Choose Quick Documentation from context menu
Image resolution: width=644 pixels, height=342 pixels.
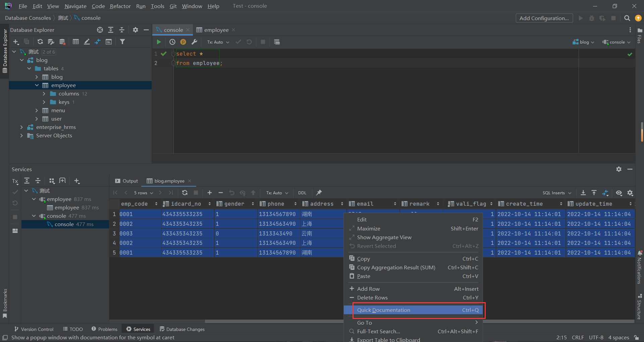click(x=413, y=310)
